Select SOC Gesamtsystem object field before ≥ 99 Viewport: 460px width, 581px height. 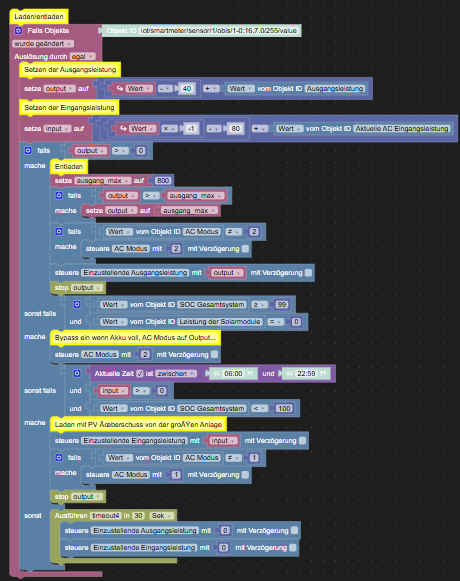[212, 305]
